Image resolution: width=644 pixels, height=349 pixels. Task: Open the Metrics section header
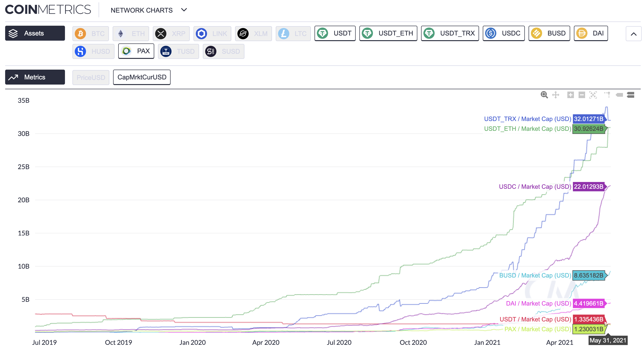35,77
